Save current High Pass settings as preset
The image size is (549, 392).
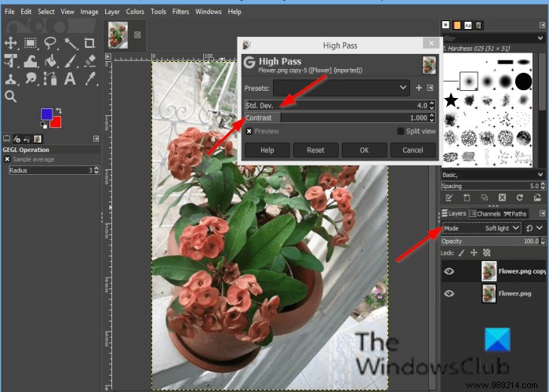tap(419, 88)
